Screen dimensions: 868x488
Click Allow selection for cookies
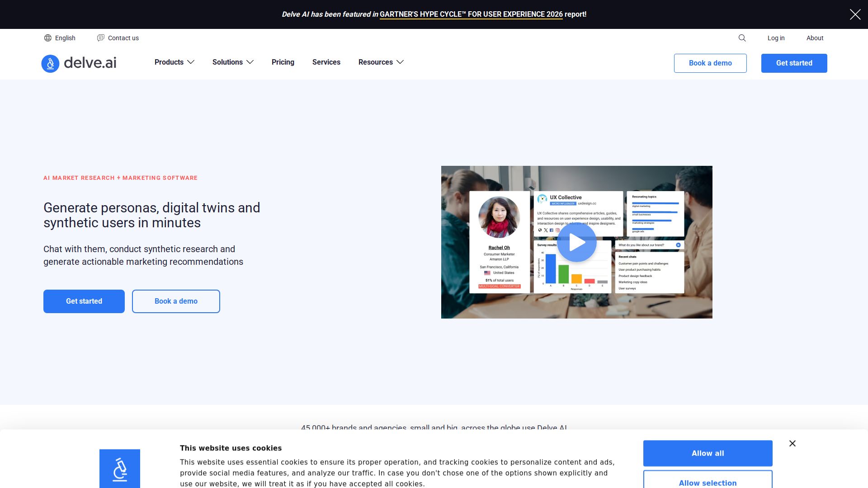708,480
